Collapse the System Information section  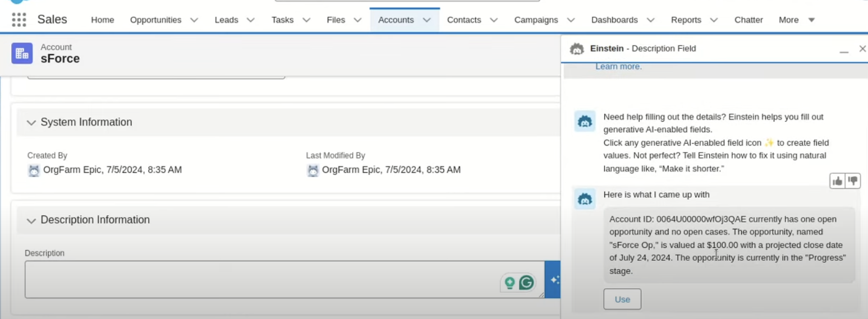31,122
